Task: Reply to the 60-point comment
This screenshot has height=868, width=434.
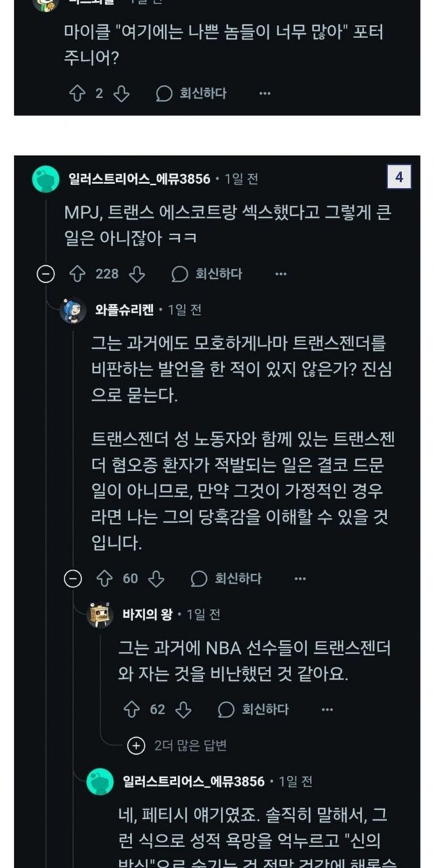Action: pos(227,578)
